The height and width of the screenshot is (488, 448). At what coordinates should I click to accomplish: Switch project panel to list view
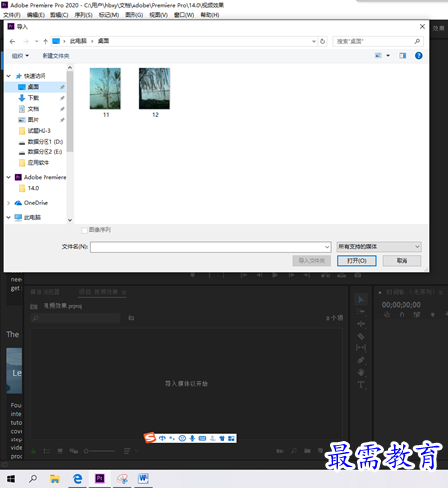click(x=46, y=451)
